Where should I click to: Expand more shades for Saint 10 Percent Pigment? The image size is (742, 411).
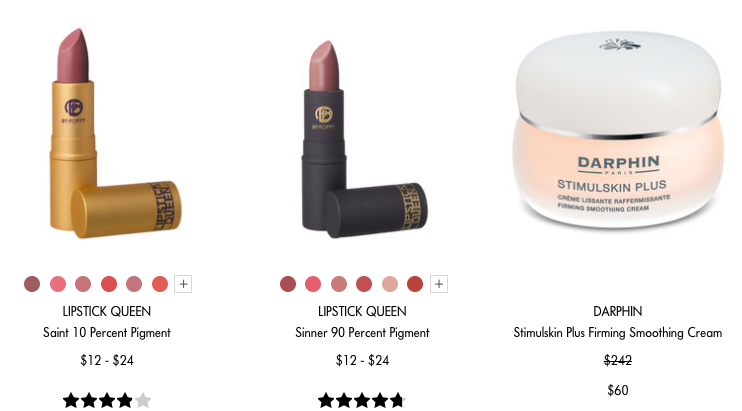pyautogui.click(x=183, y=284)
